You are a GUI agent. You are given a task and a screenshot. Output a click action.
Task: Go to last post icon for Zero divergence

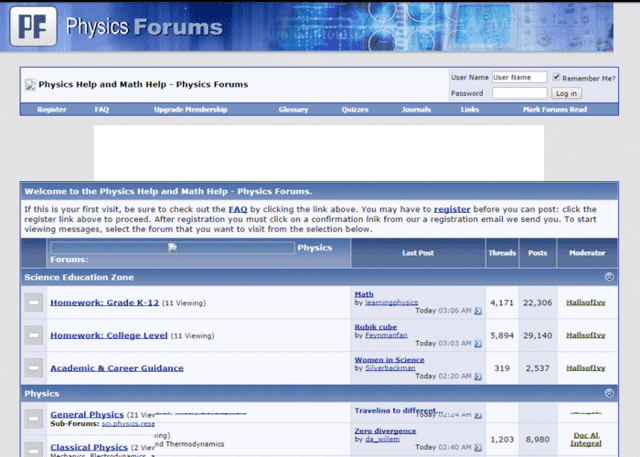478,447
